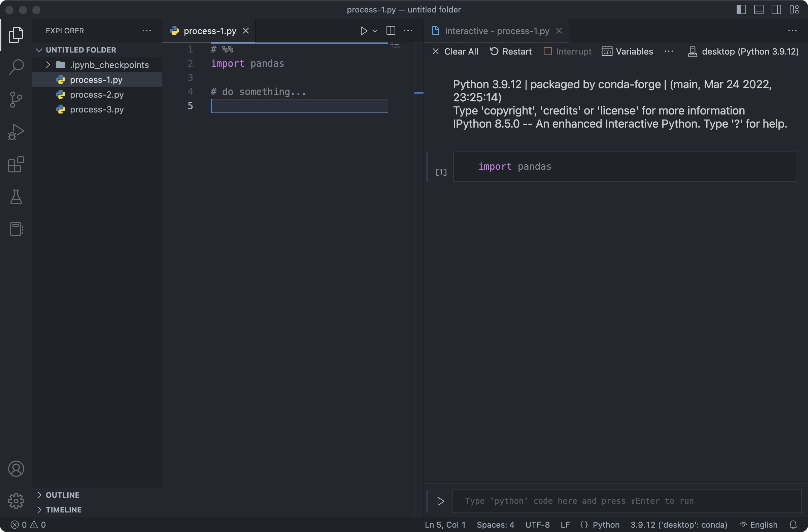The width and height of the screenshot is (808, 532).
Task: Click errors and warnings count in status bar
Action: pos(28,525)
